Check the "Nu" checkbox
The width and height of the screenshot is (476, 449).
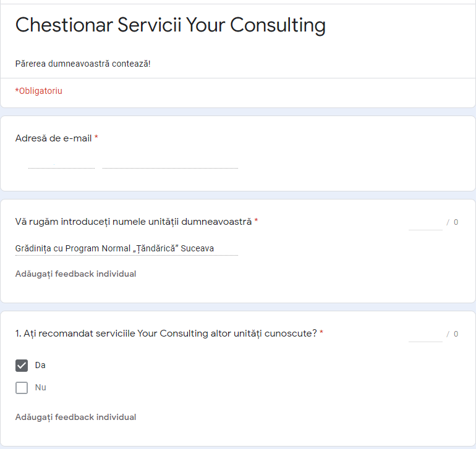(x=22, y=388)
